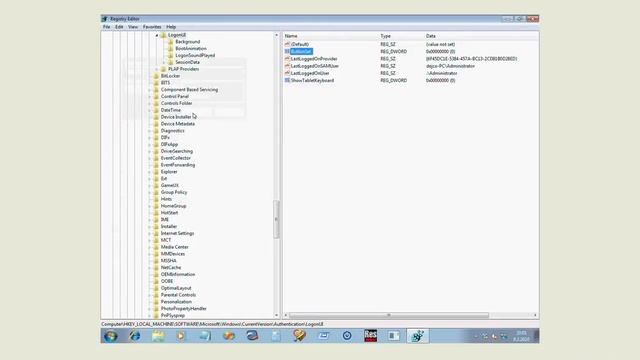The width and height of the screenshot is (640, 360).
Task: Collapse the LogonUI tree node
Action: 157,36
